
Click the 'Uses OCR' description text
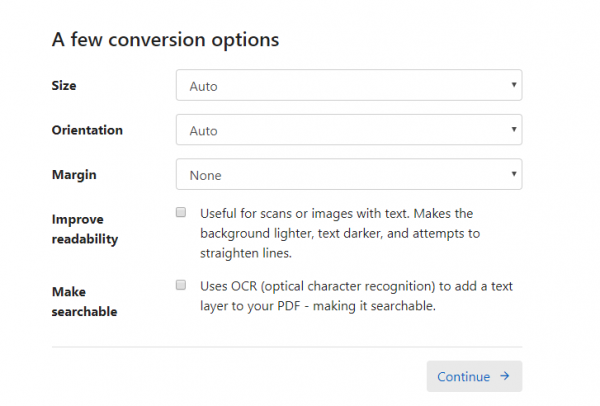tap(356, 296)
